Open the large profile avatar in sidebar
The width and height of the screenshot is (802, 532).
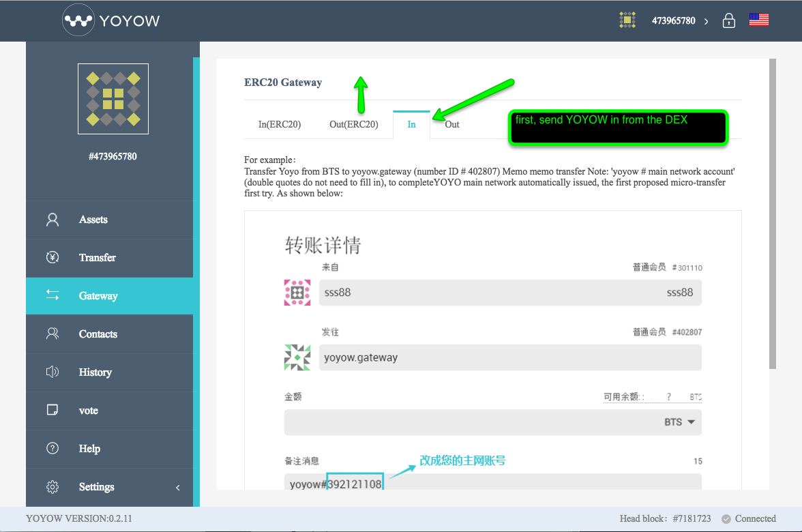113,99
